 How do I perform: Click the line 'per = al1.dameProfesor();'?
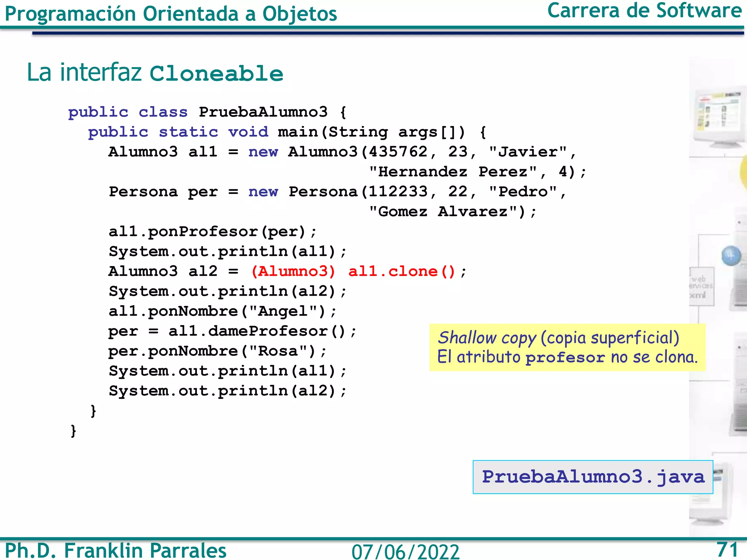(x=232, y=331)
